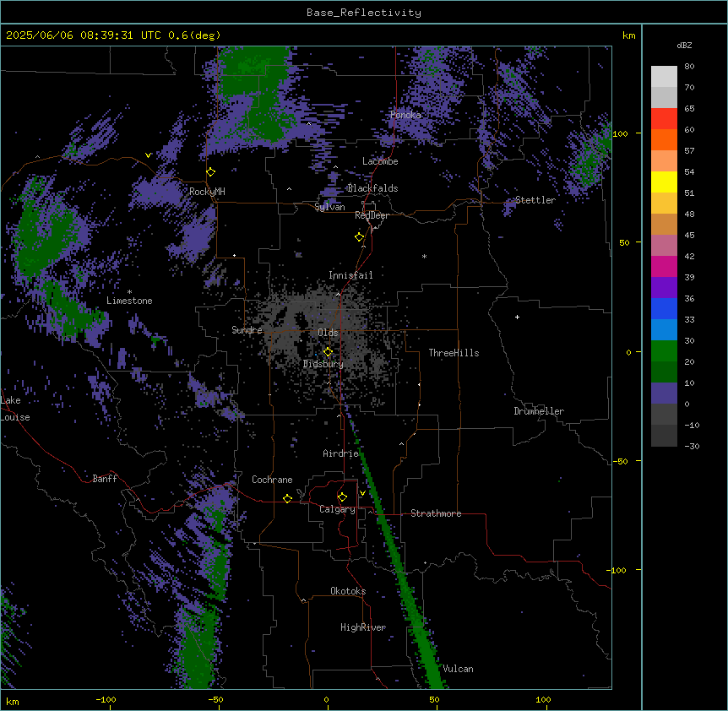Click the -50 tick on right axis
The width and height of the screenshot is (728, 711).
pyautogui.click(x=620, y=461)
